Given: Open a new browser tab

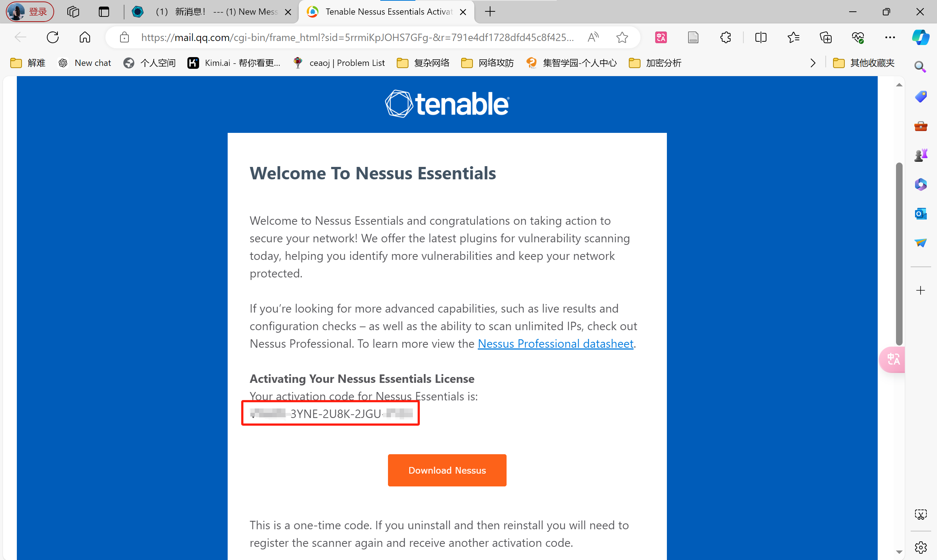Looking at the screenshot, I should click(x=490, y=12).
